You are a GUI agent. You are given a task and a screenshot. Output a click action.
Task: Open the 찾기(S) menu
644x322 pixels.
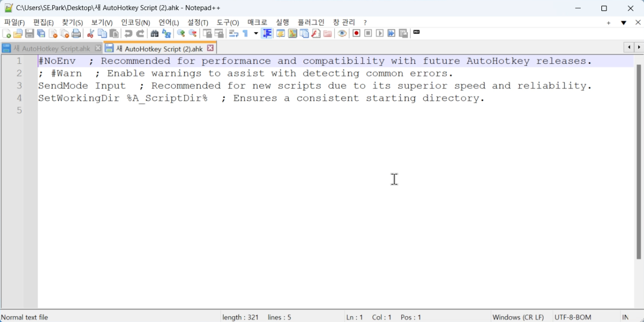point(72,23)
